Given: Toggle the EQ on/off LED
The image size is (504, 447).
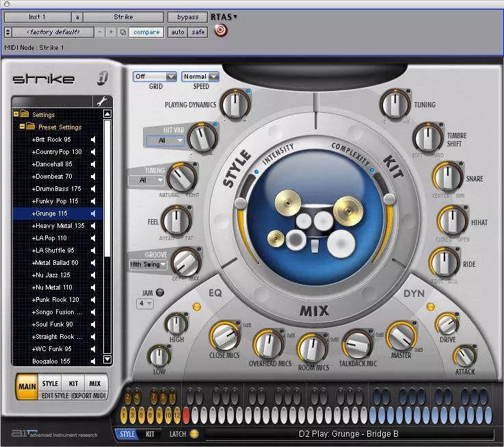Looking at the screenshot, I should [198, 307].
